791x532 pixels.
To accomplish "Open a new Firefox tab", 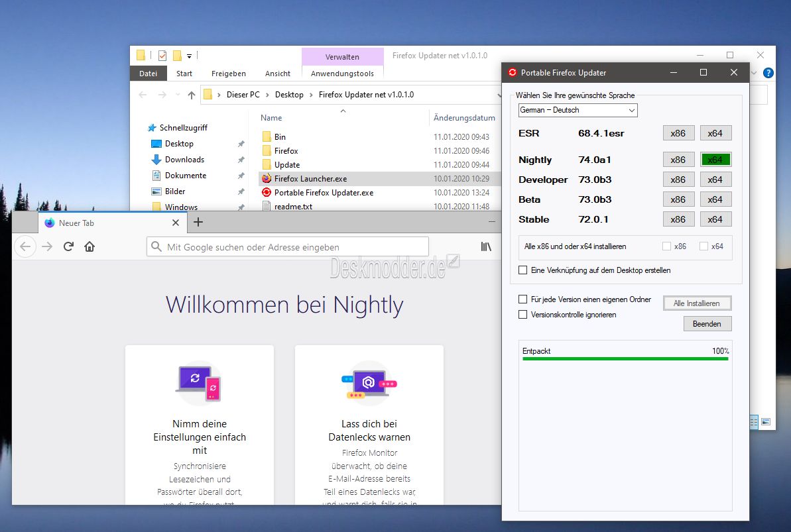I will click(198, 223).
